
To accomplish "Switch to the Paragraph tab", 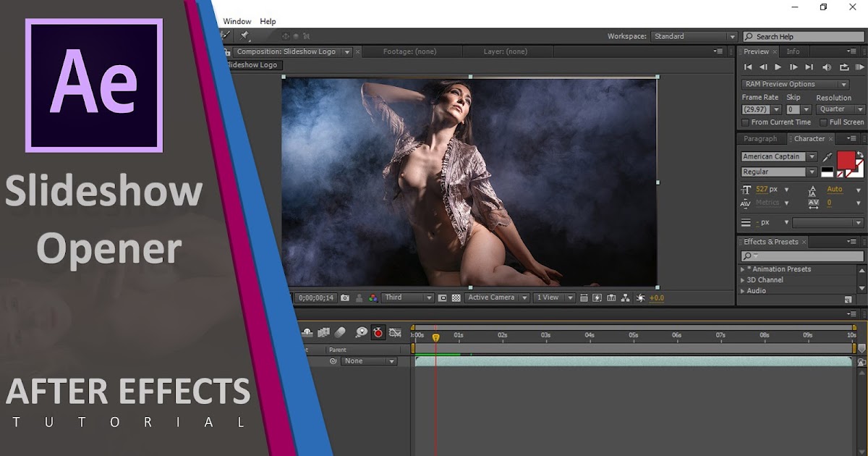I will (760, 139).
